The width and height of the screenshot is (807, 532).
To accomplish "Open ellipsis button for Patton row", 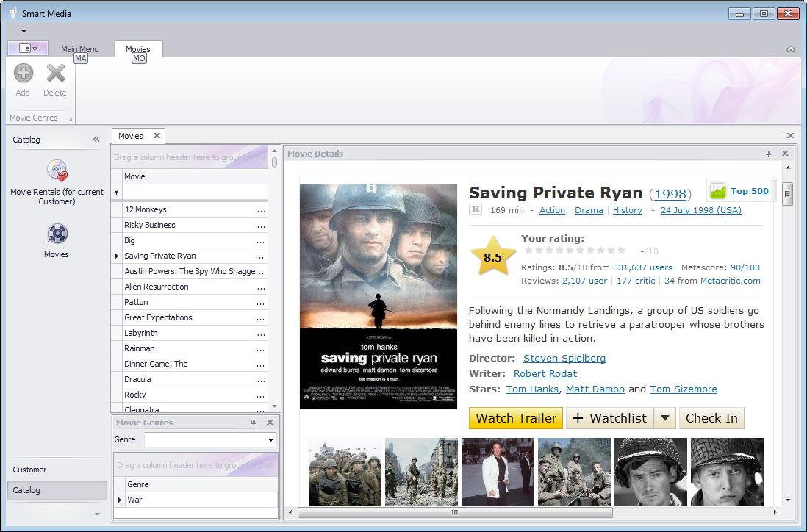I will tap(261, 303).
